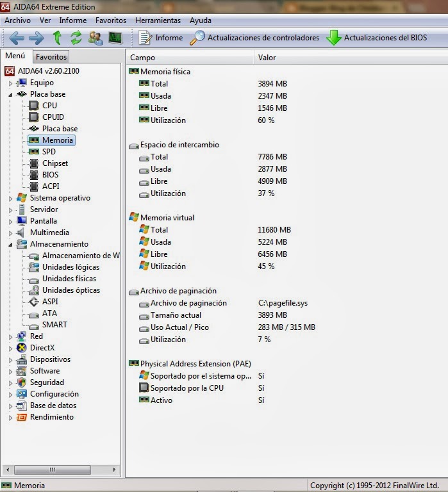Viewport: 448px width, 492px height.
Task: Select the Espacio de intercambio header row
Action: (174, 145)
